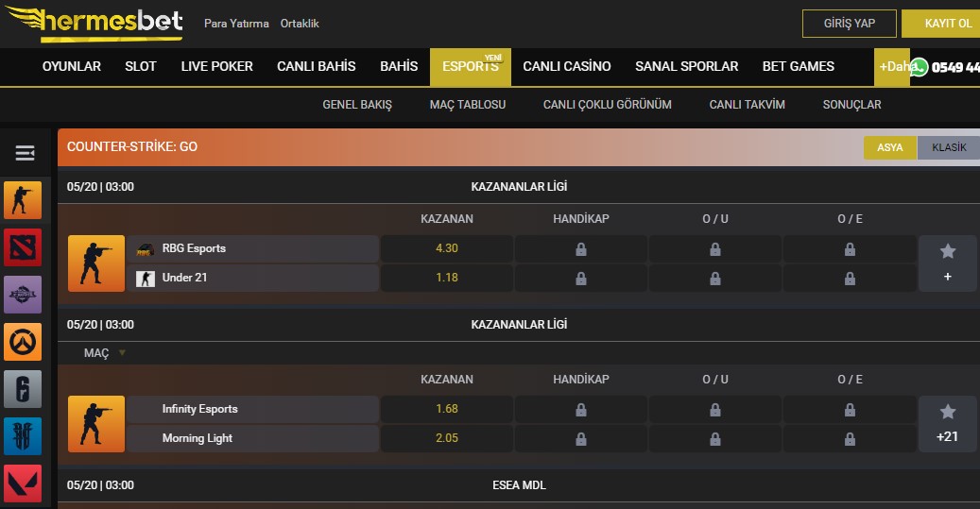Favorite the RBG Esports vs Under 21 match
Screen dimensions: 980x509
(948, 251)
